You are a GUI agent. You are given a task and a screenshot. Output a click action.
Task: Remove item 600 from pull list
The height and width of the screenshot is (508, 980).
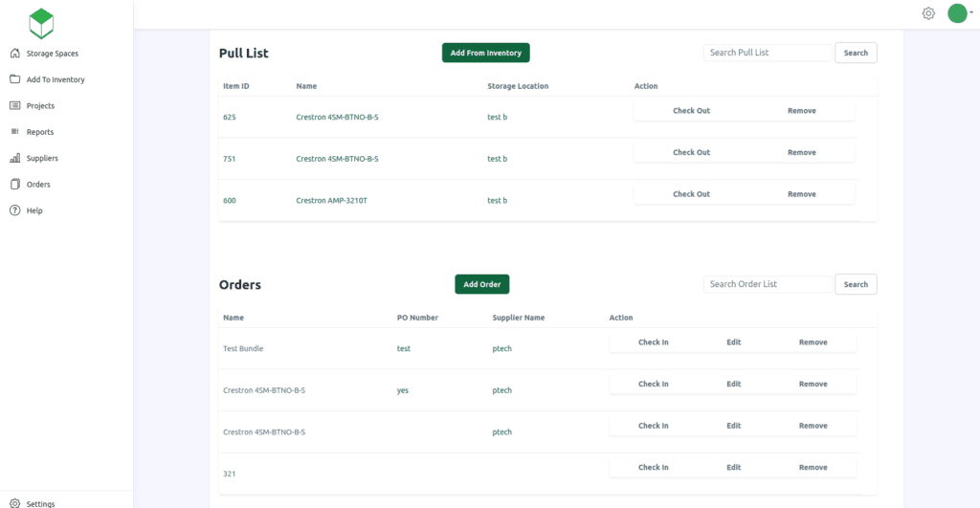(x=802, y=194)
